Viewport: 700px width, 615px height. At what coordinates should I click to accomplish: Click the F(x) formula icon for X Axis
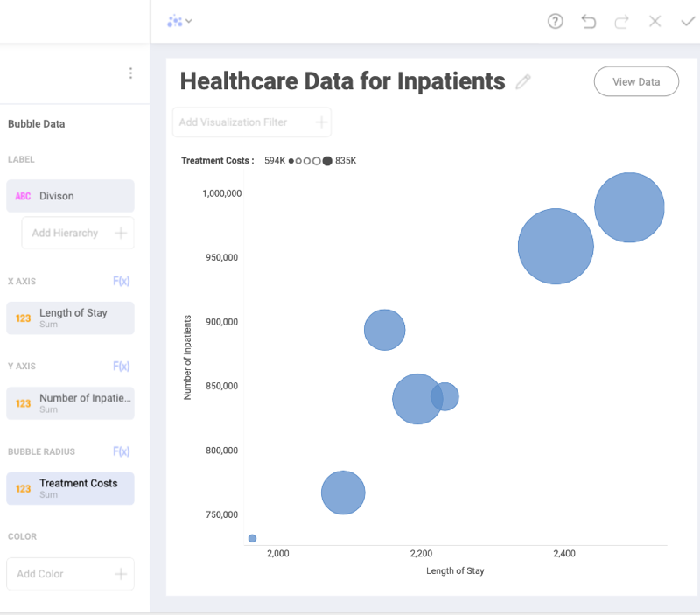pos(122,281)
